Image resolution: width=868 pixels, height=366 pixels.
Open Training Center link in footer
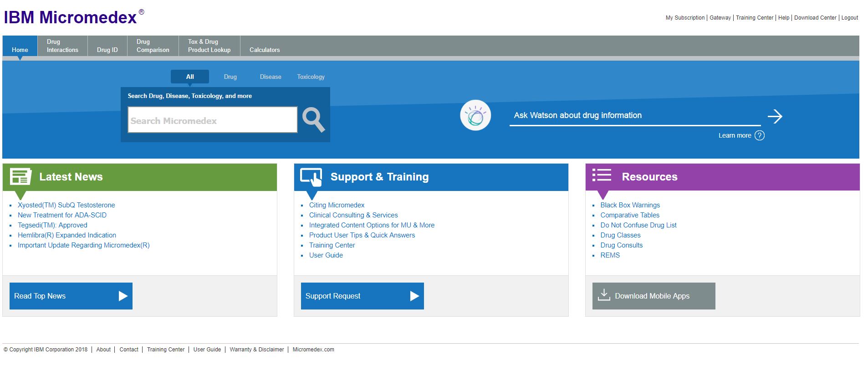click(x=166, y=350)
